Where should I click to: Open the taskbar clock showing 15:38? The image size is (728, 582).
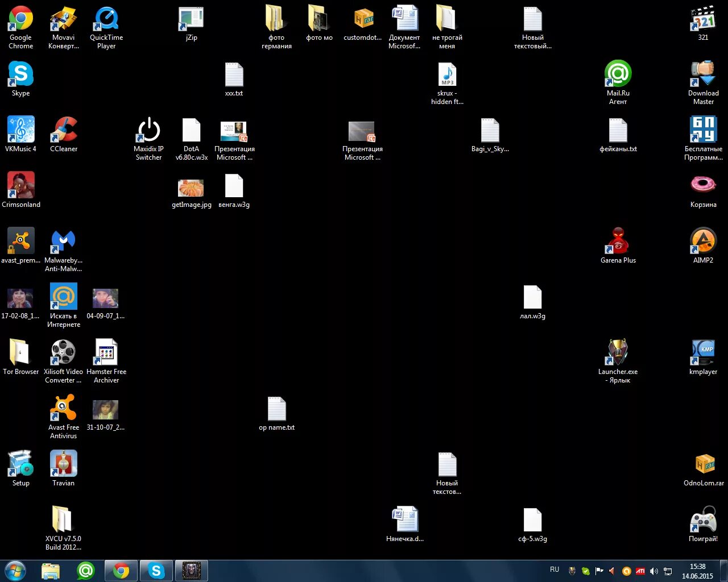697,571
